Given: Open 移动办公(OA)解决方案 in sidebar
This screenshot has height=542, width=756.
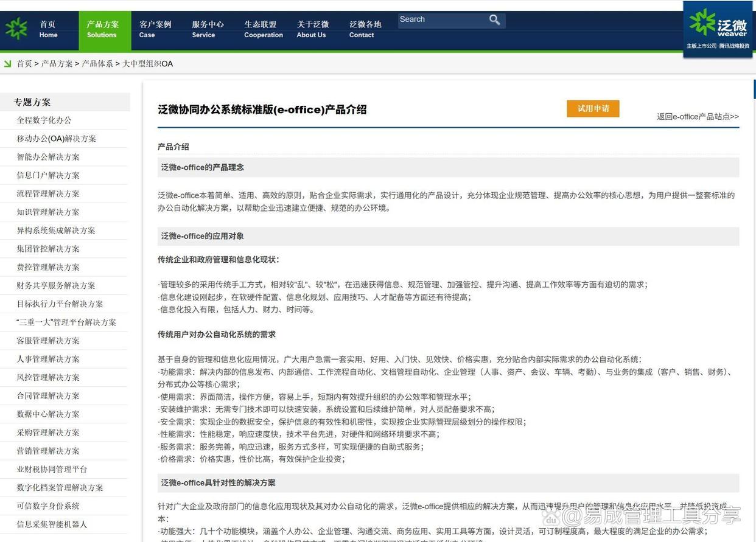Looking at the screenshot, I should pos(56,138).
